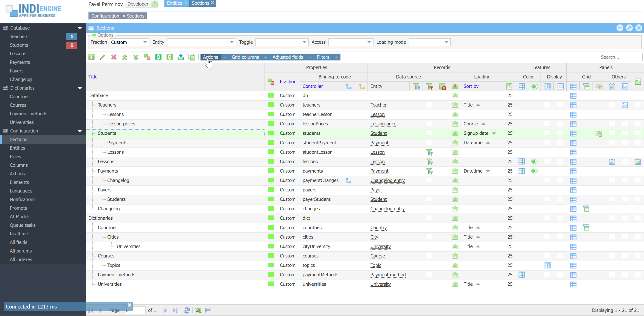The width and height of the screenshot is (644, 316).
Task: Click the green color square in Database row
Action: coord(271,95)
